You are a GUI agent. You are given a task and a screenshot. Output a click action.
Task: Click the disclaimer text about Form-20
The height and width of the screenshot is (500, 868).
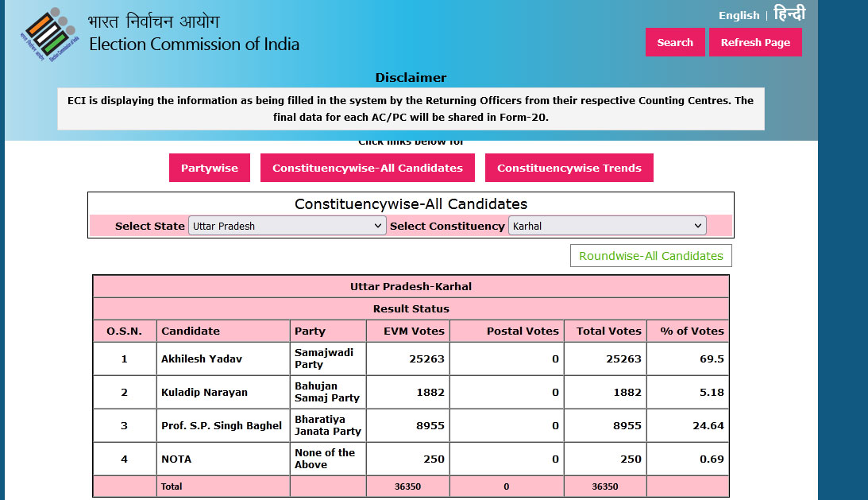pyautogui.click(x=411, y=109)
